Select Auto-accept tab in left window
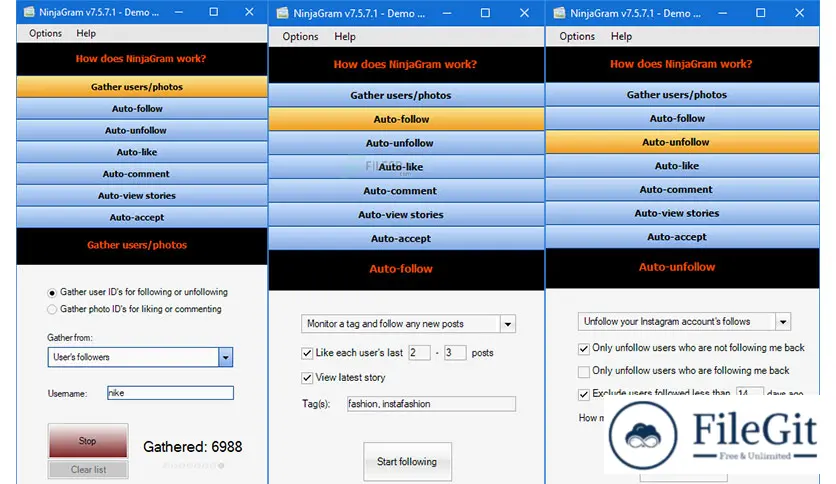Image resolution: width=836 pixels, height=484 pixels. click(142, 217)
